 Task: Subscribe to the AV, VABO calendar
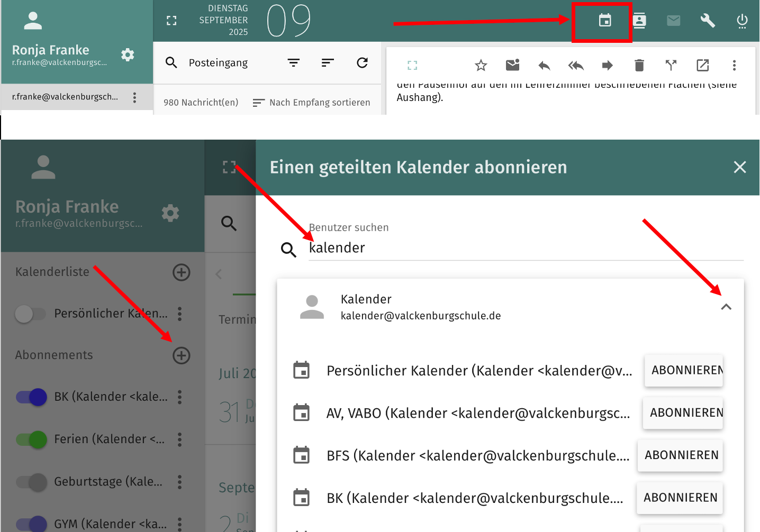(683, 413)
